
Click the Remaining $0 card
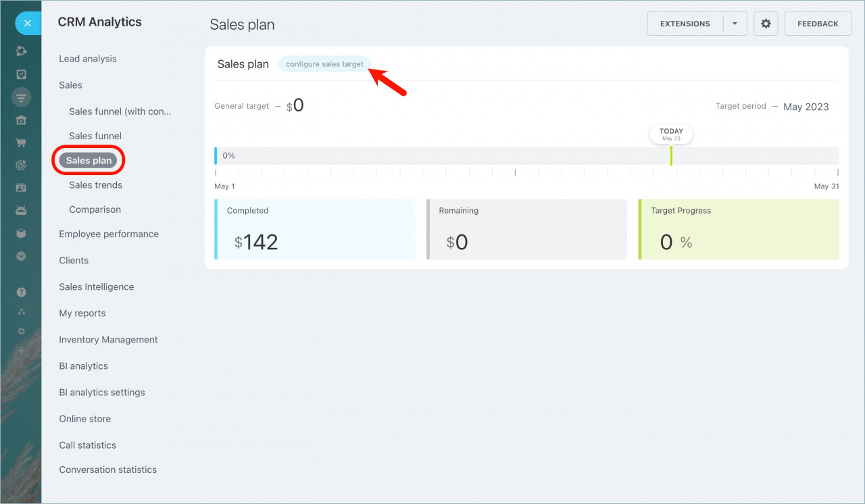tap(527, 229)
